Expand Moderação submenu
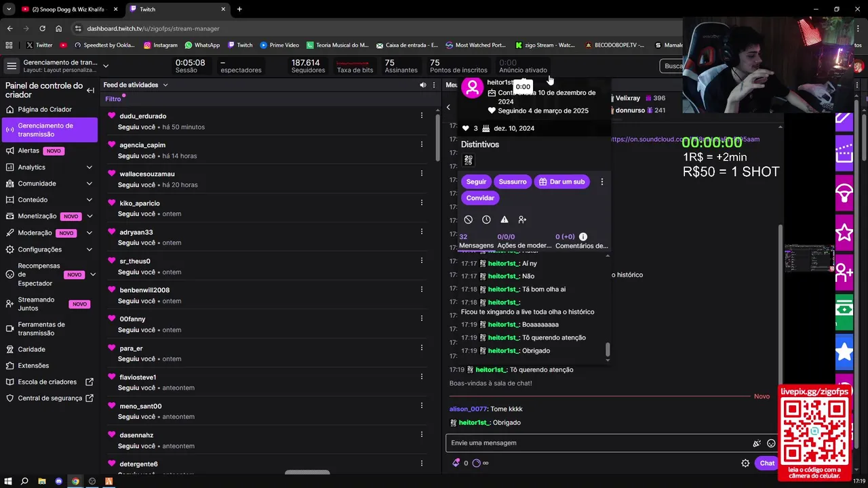 pyautogui.click(x=89, y=232)
